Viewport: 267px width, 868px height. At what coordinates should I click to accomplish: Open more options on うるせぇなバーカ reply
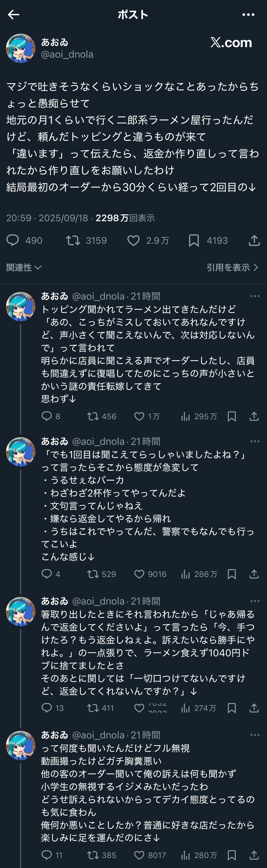(255, 441)
